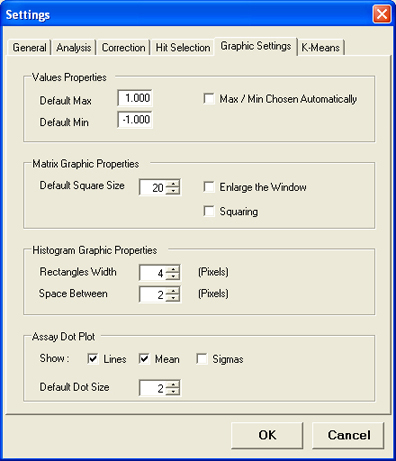The height and width of the screenshot is (461, 396).
Task: Check Enlarge the Window option
Action: (x=209, y=187)
